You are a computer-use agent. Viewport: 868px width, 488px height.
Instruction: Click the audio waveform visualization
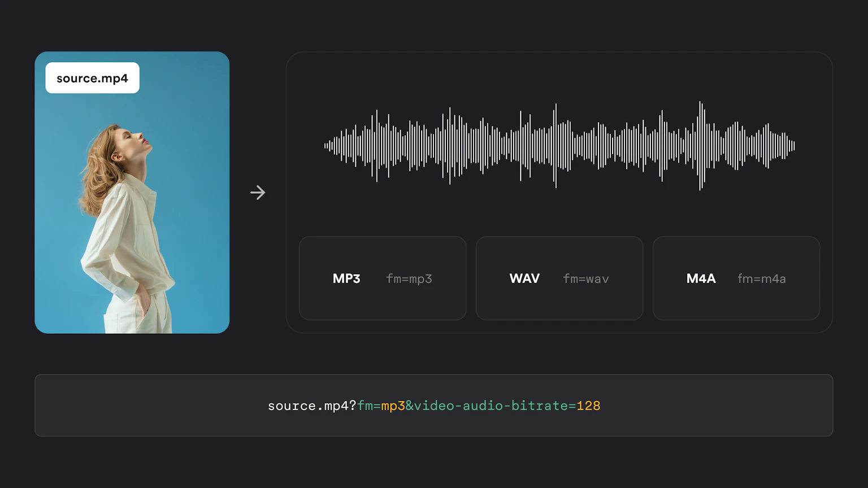[x=559, y=146]
